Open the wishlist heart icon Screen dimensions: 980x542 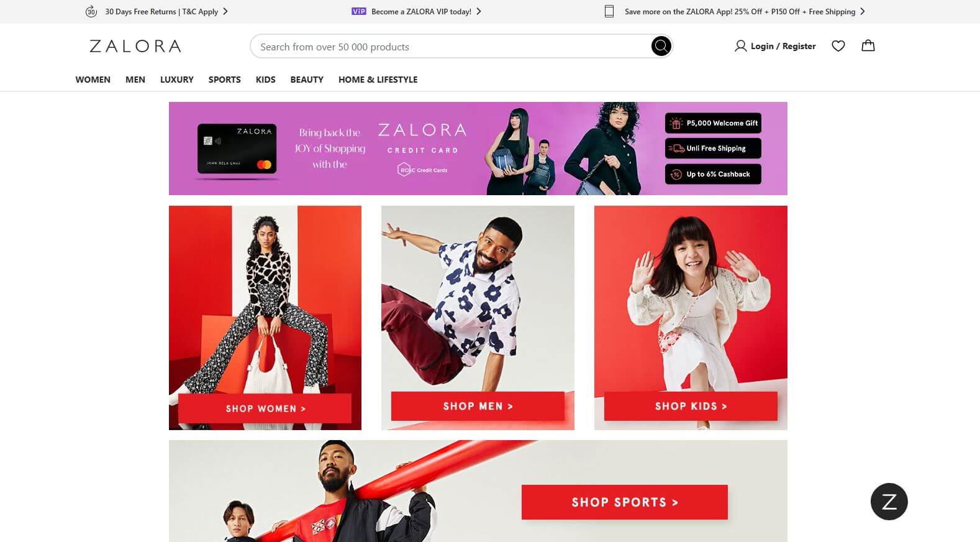(838, 46)
